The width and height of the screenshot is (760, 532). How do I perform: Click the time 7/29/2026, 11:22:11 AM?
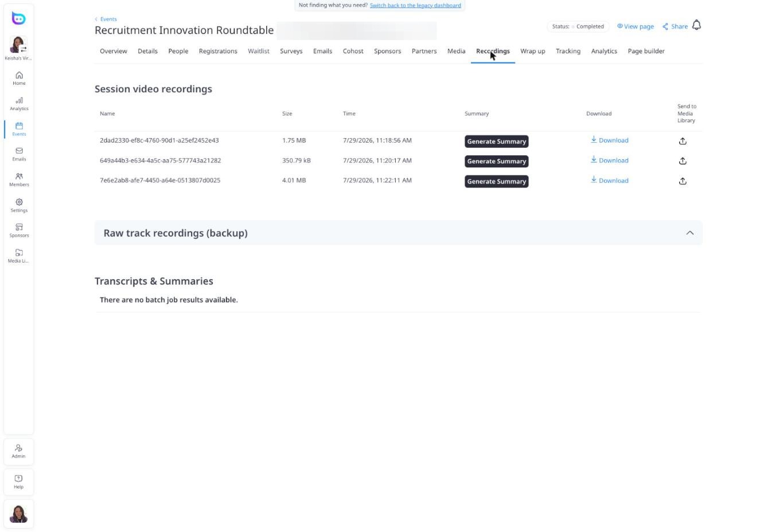[377, 180]
